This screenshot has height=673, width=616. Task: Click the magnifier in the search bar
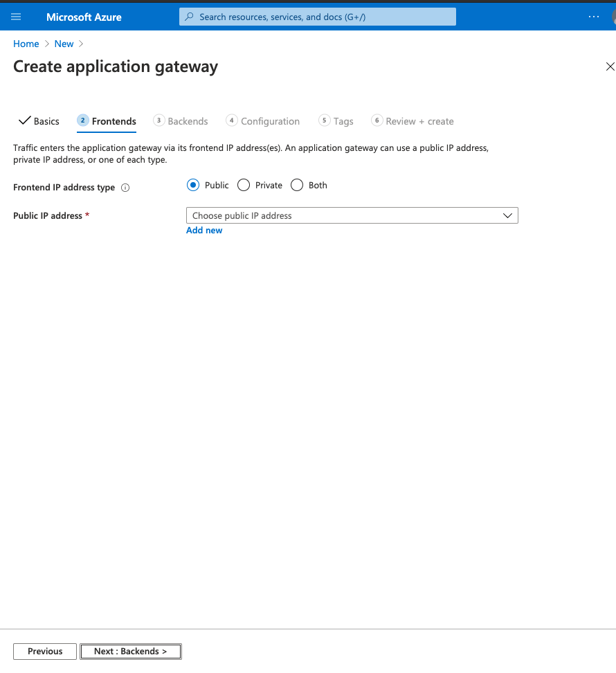(189, 16)
